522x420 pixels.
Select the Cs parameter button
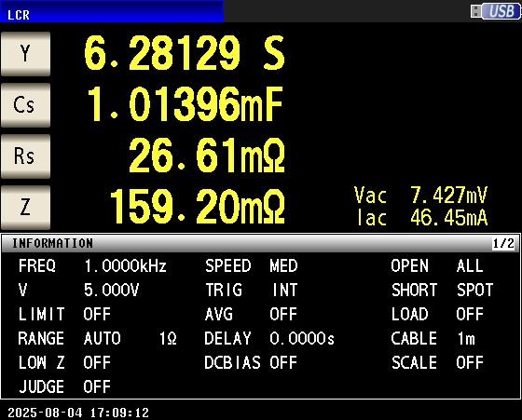click(x=26, y=105)
